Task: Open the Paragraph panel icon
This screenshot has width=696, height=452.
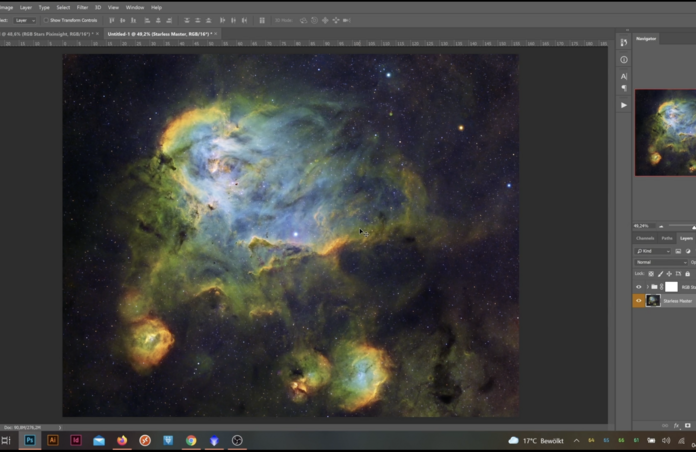Action: (624, 88)
